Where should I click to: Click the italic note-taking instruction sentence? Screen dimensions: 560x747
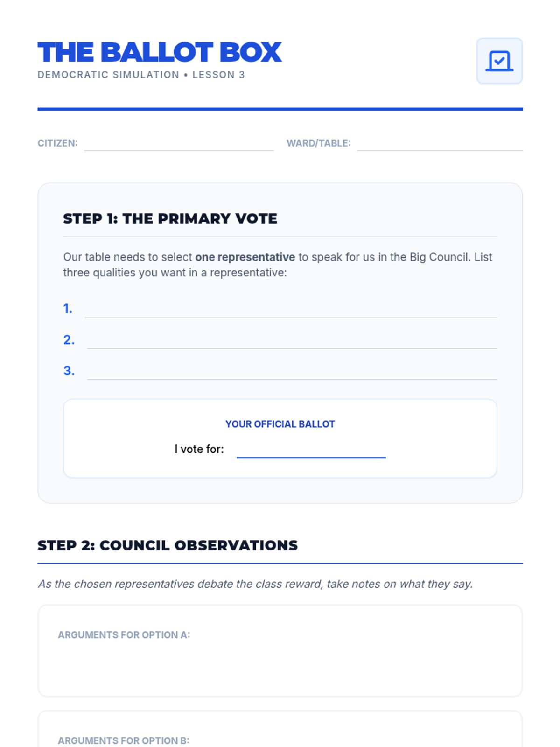pyautogui.click(x=255, y=584)
